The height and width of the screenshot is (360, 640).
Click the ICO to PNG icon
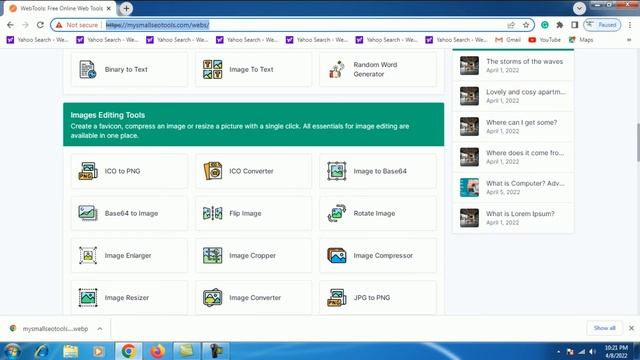point(88,171)
